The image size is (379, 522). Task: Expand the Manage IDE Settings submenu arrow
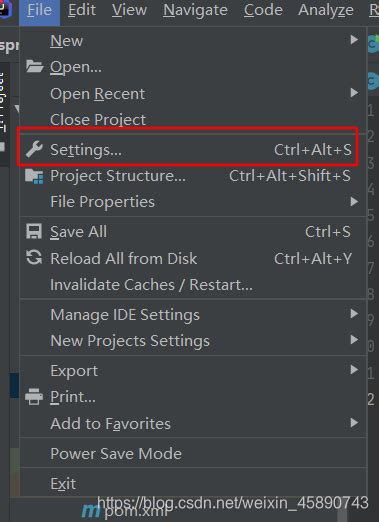tap(354, 314)
